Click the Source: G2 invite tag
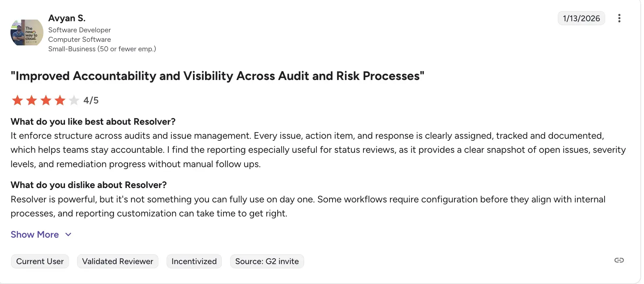 point(267,261)
